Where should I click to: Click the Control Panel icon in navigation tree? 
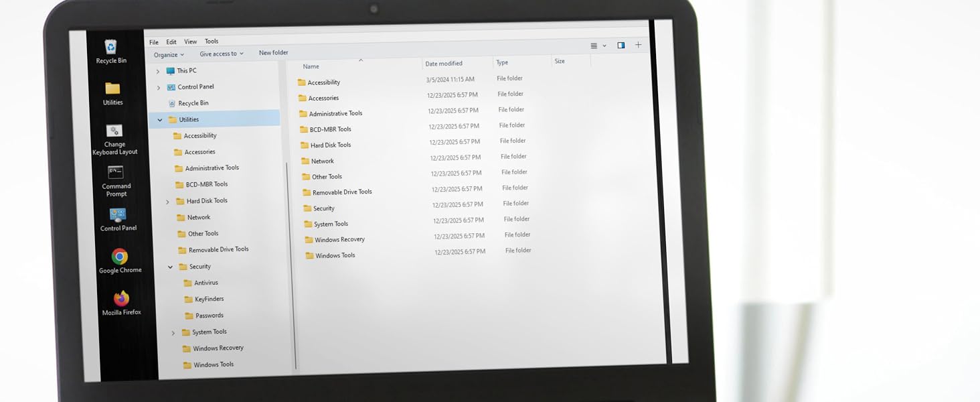(x=171, y=87)
